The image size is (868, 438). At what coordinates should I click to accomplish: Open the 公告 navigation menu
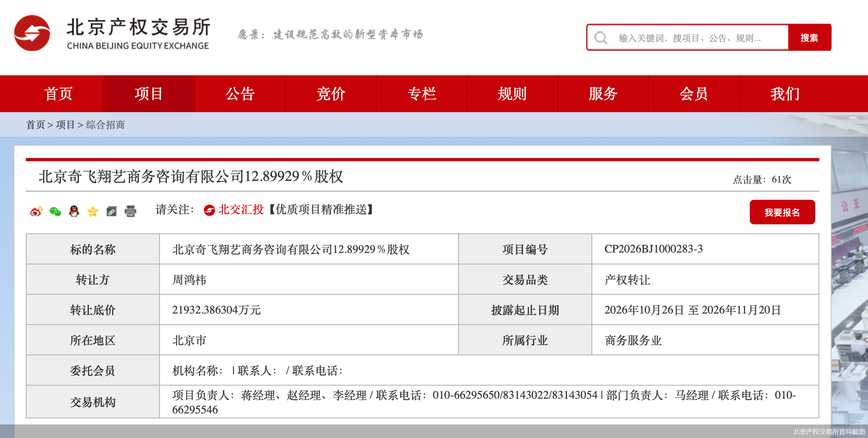[240, 94]
